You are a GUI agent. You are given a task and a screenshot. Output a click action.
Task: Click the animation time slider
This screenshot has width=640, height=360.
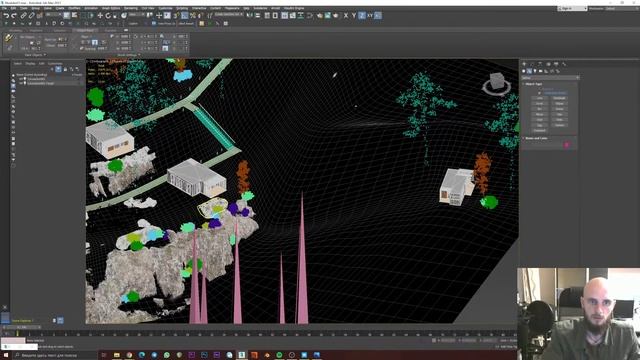point(21,327)
